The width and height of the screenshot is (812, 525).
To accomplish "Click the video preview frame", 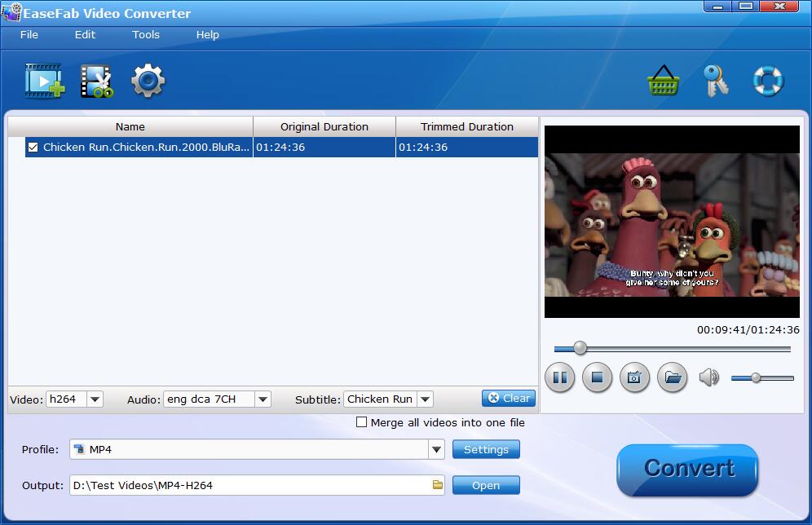I will [x=672, y=222].
